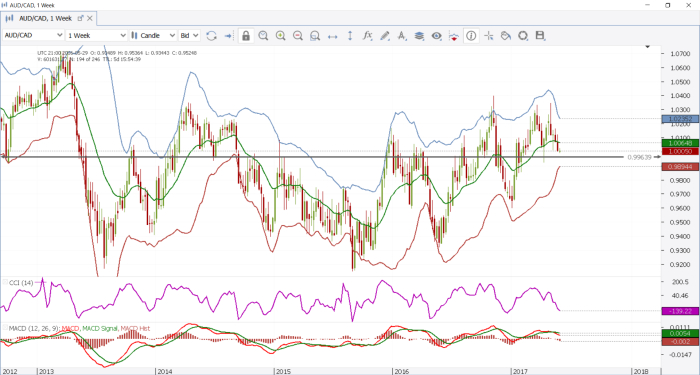The height and width of the screenshot is (375, 700).
Task: Toggle the chart lock button
Action: 246,36
